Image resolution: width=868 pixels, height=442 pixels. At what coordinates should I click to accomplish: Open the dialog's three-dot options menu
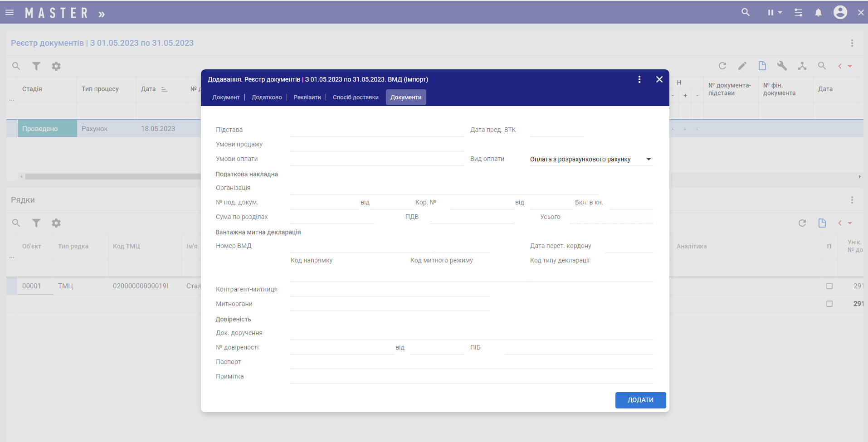coord(639,79)
